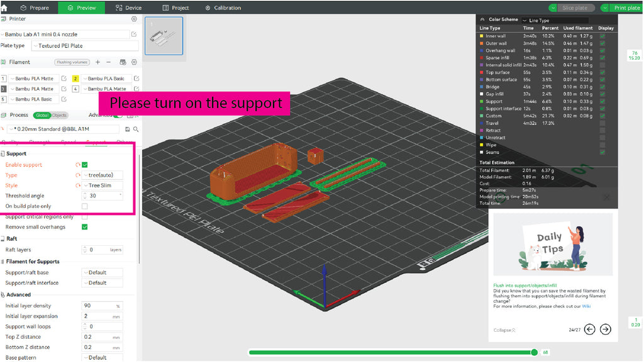Open printer settings gear icon
Image resolution: width=644 pixels, height=362 pixels.
[134, 19]
